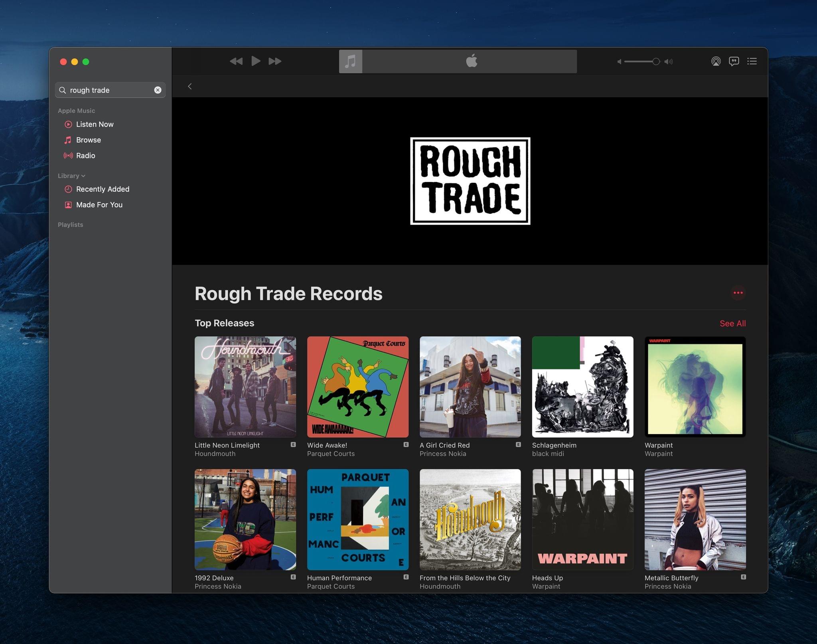Start playback with the play button
This screenshot has height=644, width=817.
[x=256, y=61]
